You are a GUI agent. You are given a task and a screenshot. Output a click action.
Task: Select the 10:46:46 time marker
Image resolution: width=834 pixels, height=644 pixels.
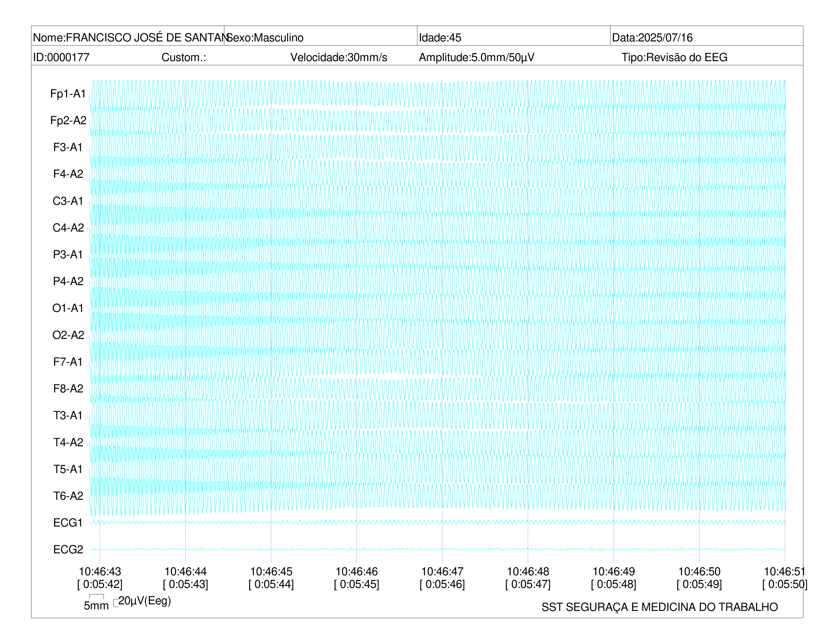pyautogui.click(x=357, y=572)
